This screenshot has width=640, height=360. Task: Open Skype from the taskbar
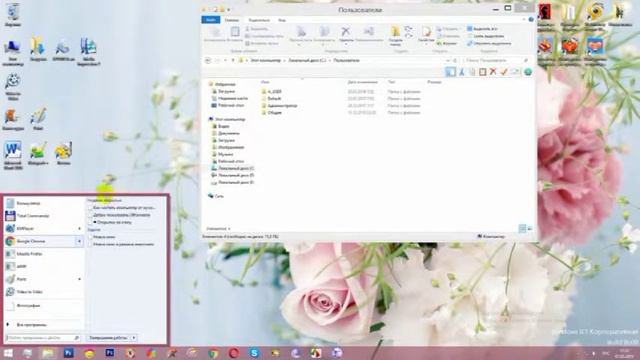click(254, 353)
